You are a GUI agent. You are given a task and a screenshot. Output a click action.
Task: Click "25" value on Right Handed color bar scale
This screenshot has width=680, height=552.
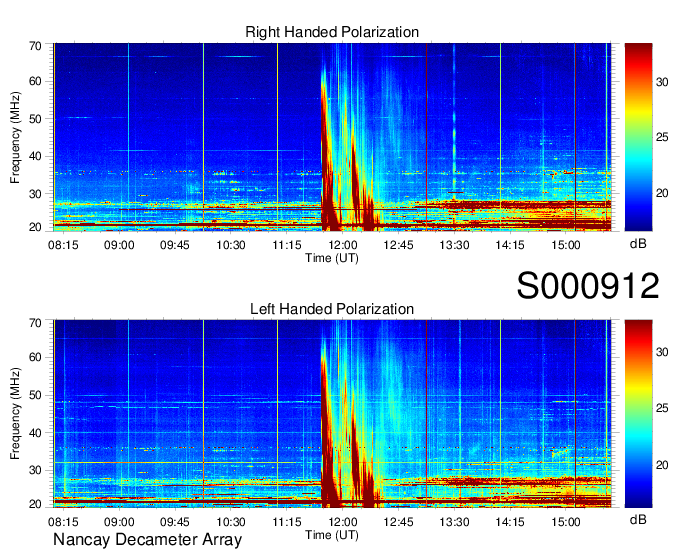(x=662, y=137)
